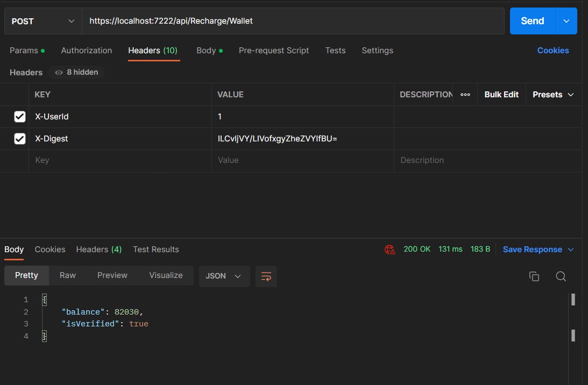Open the Test Results tab
The width and height of the screenshot is (588, 385).
click(155, 249)
